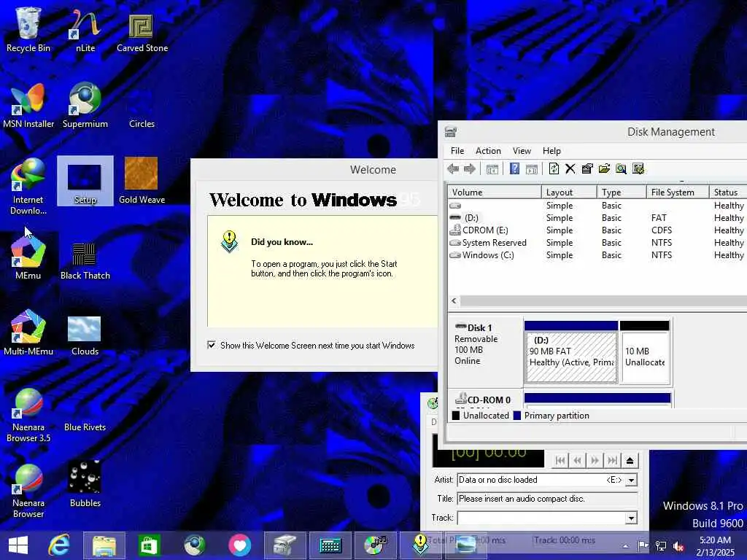
Task: Sort by the Type column header
Action: pos(622,192)
